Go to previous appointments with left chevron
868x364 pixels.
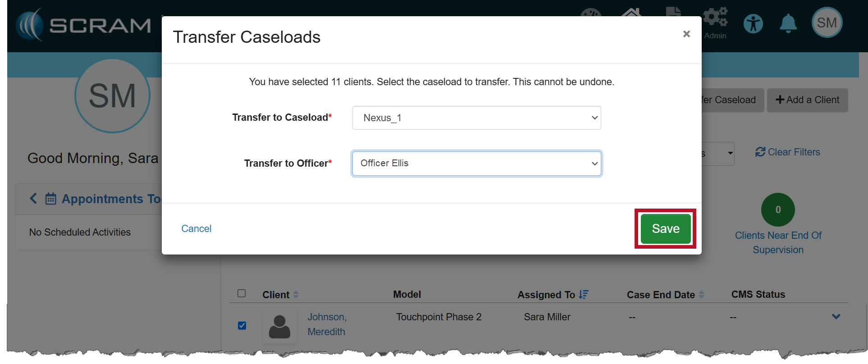click(x=33, y=198)
